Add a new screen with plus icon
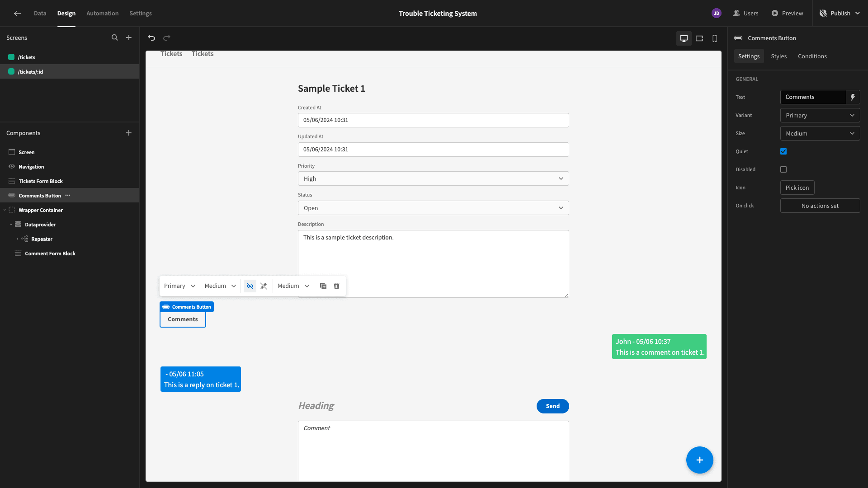Image resolution: width=868 pixels, height=488 pixels. point(129,38)
